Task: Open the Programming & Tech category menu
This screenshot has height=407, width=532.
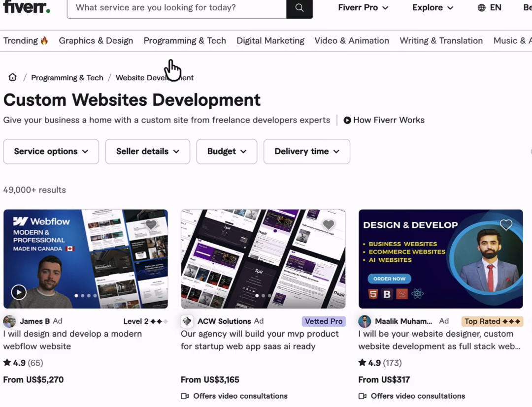Action: [185, 41]
